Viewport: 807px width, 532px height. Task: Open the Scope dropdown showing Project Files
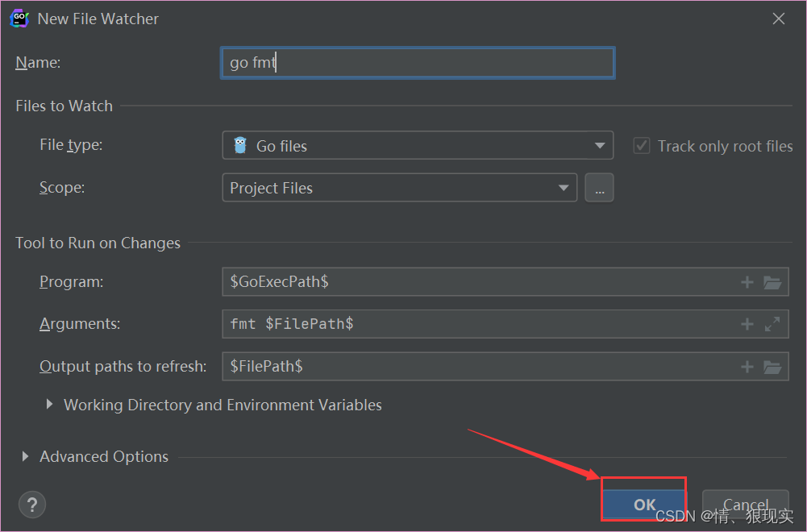[x=399, y=188]
